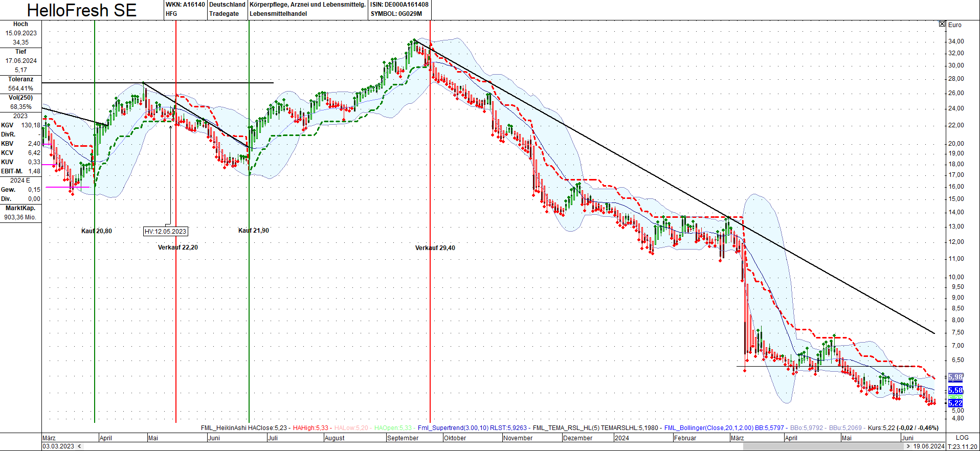The height and width of the screenshot is (451, 980).
Task: Click the volatility value 68,35%
Action: (20, 107)
